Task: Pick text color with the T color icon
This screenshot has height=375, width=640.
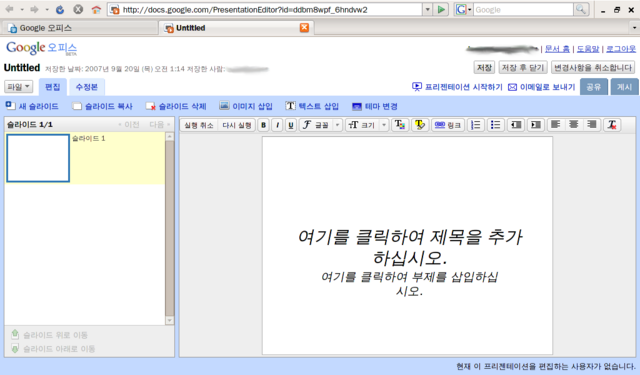Action: 400,125
